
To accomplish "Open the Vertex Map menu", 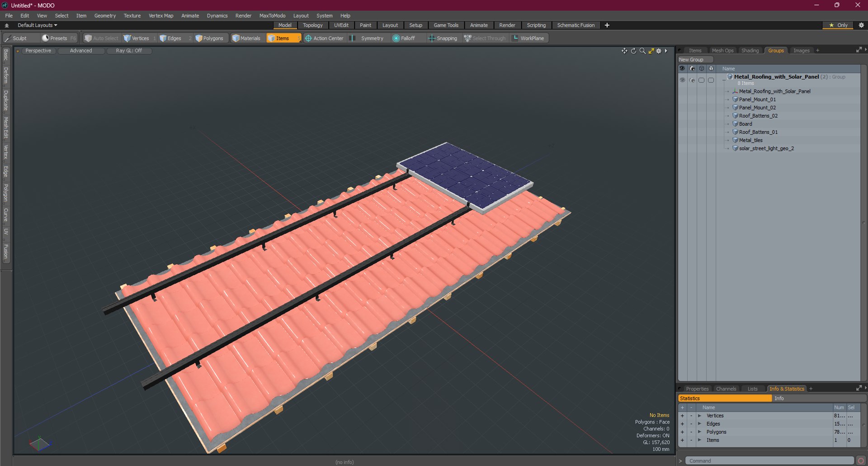I will pos(161,15).
